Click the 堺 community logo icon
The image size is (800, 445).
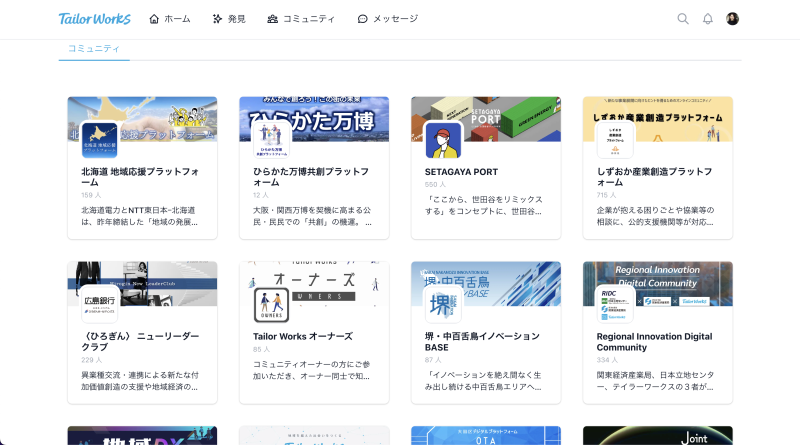(x=443, y=305)
